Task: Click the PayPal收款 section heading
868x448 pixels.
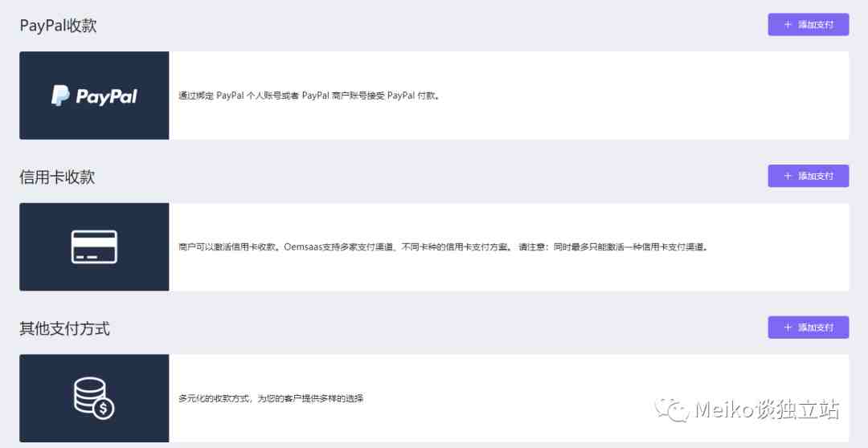Action: pyautogui.click(x=58, y=26)
